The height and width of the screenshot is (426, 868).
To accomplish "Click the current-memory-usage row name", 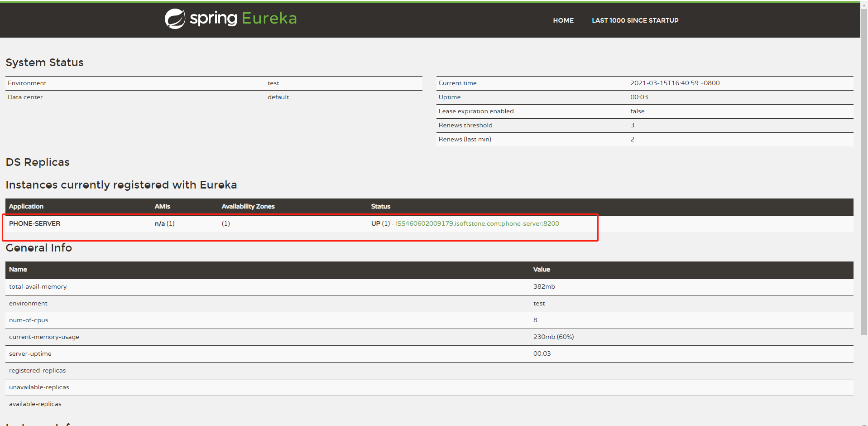I will pos(44,337).
